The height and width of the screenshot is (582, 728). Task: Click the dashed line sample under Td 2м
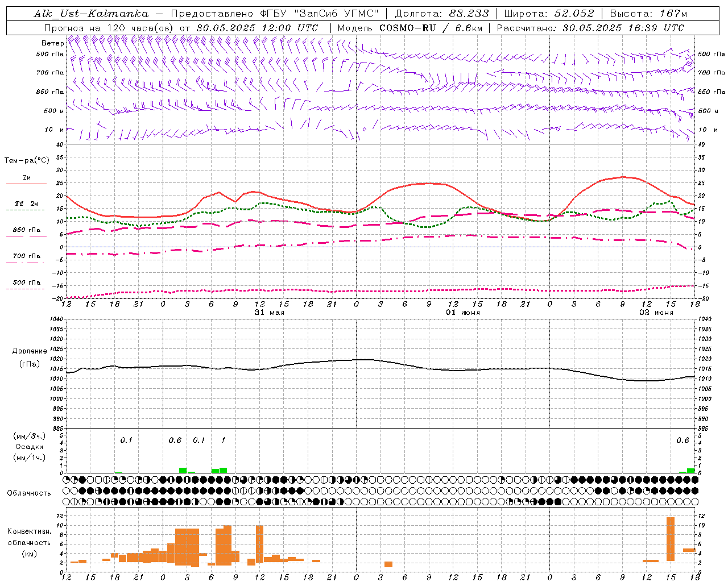coord(26,210)
